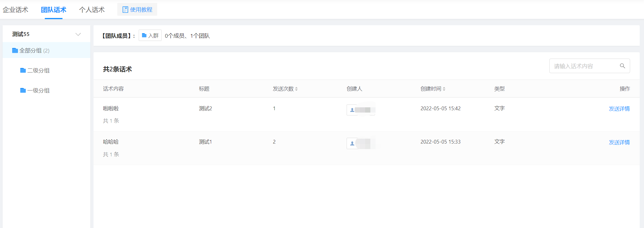Click creator avatar in 啦啦啦 row
Image resolution: width=644 pixels, height=228 pixels.
click(352, 110)
